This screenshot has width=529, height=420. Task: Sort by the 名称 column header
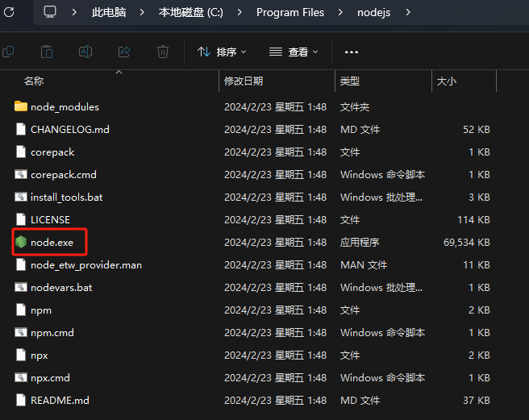(x=34, y=81)
